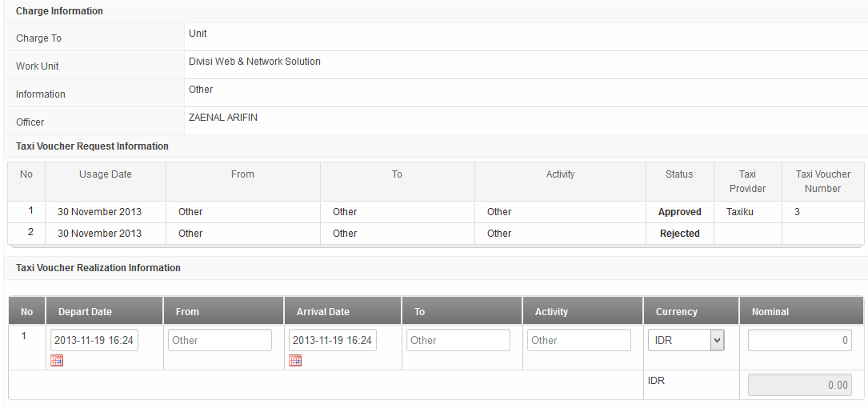Open the Depart Date calendar picker icon
This screenshot has height=408, width=868.
(x=56, y=361)
